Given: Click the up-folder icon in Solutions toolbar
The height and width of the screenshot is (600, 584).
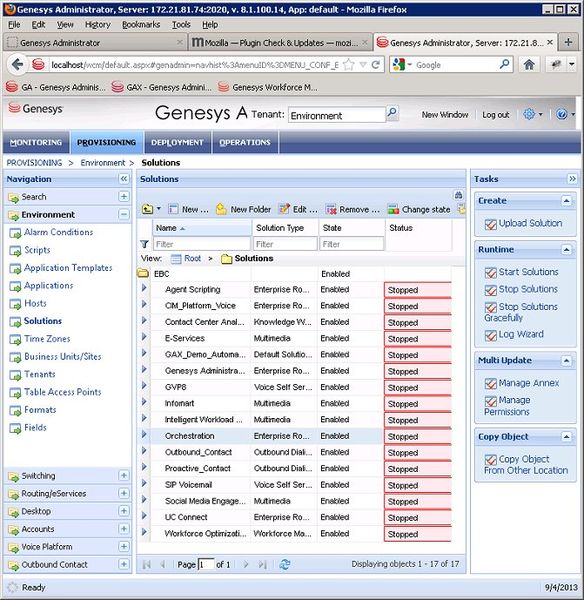Looking at the screenshot, I should pyautogui.click(x=147, y=209).
